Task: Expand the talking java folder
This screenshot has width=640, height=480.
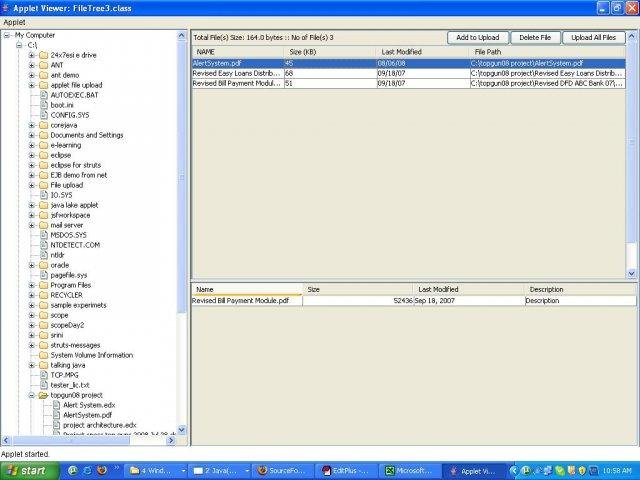Action: click(32, 365)
